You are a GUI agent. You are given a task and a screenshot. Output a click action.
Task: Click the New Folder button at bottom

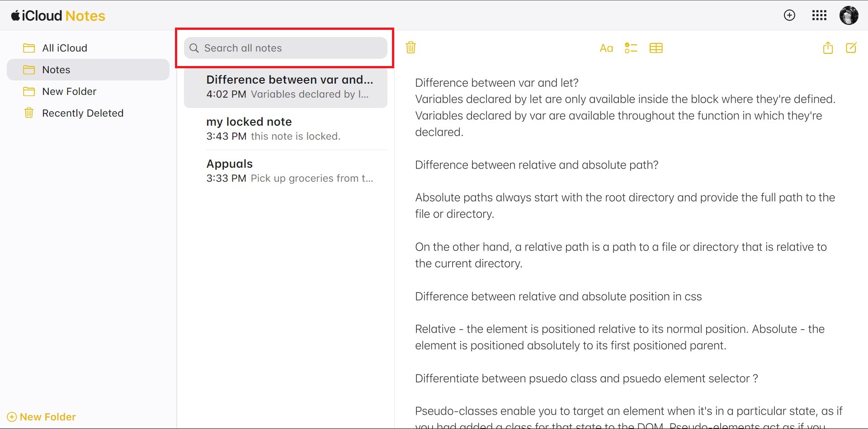pos(42,417)
